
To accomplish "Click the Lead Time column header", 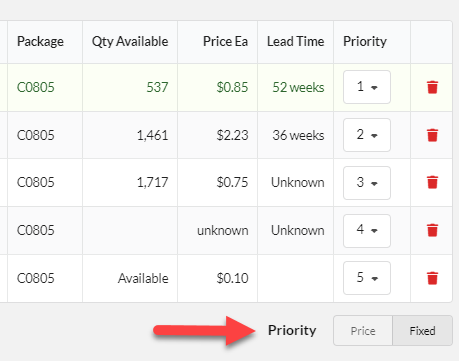I will (x=295, y=42).
